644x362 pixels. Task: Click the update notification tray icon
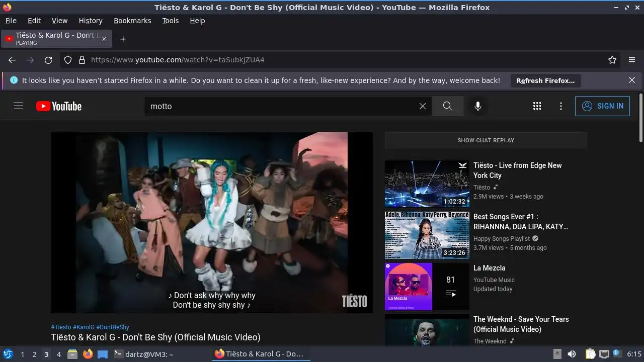[617, 354]
